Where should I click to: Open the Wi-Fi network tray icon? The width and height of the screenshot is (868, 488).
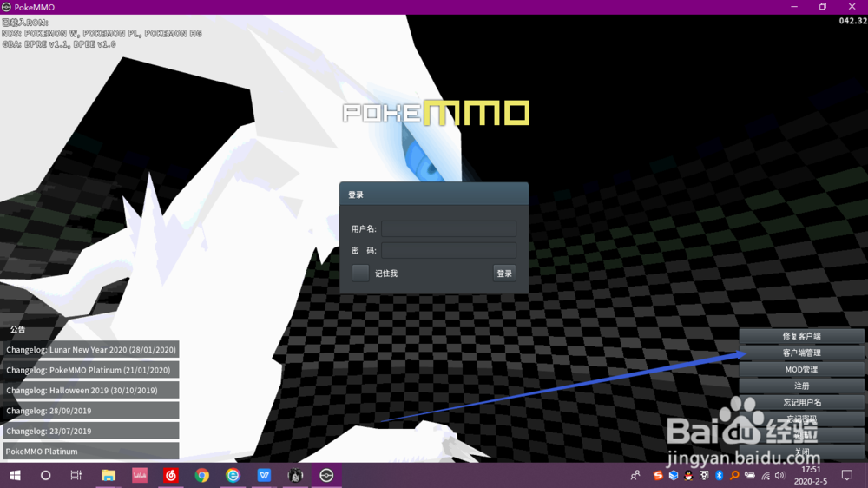[x=766, y=475]
